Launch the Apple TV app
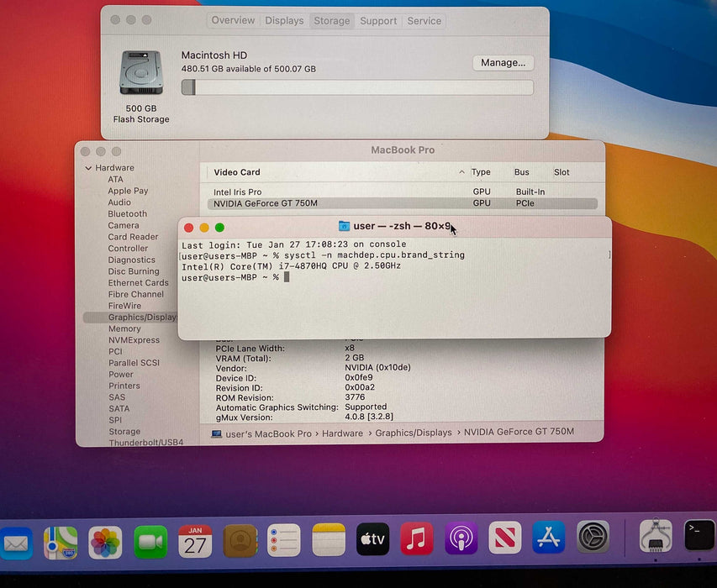This screenshot has width=717, height=588. [x=372, y=539]
